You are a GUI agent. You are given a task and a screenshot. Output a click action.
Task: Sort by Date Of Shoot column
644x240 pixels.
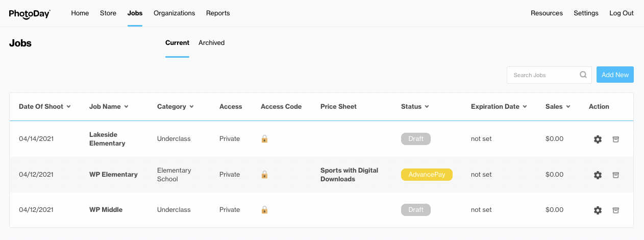(x=44, y=107)
